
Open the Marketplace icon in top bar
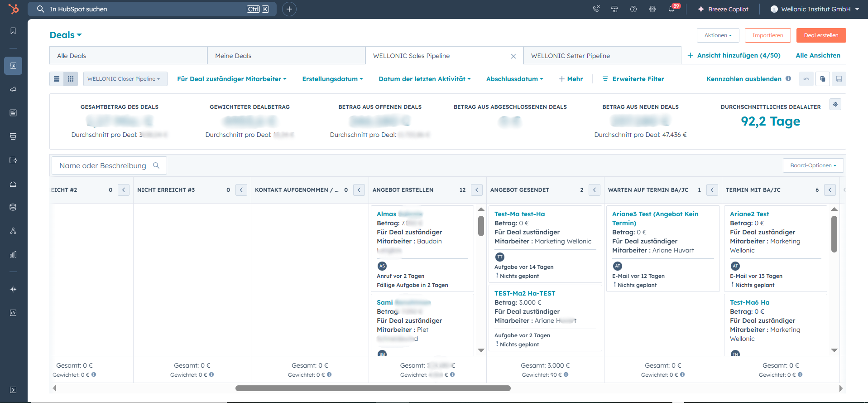point(614,9)
